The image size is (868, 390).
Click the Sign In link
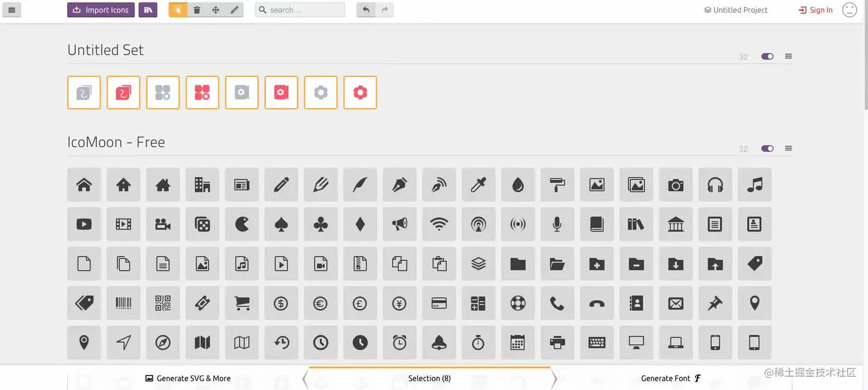pyautogui.click(x=816, y=10)
